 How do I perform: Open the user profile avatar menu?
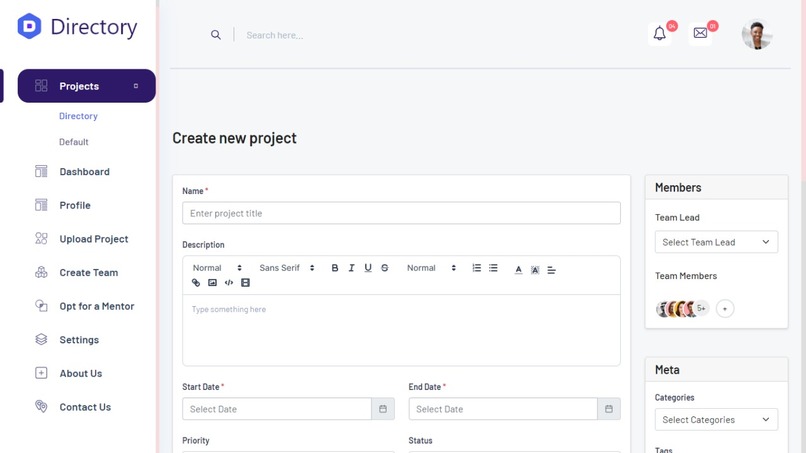[x=757, y=34]
